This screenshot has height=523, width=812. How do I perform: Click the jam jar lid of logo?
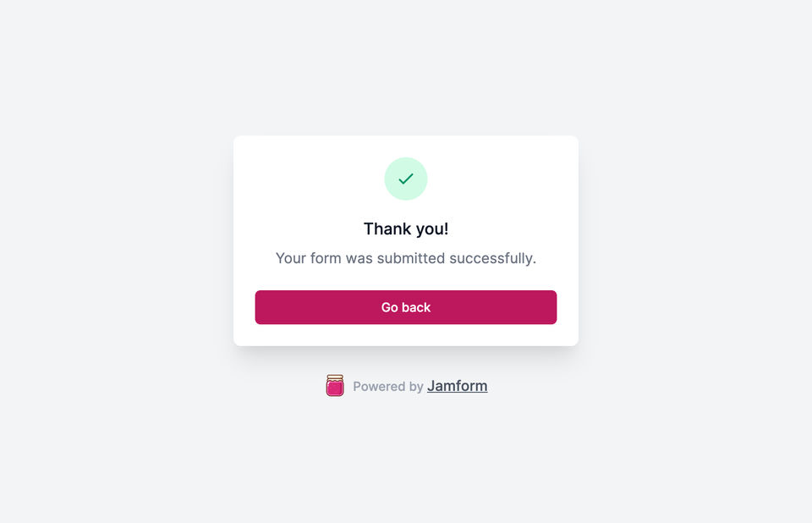click(335, 377)
